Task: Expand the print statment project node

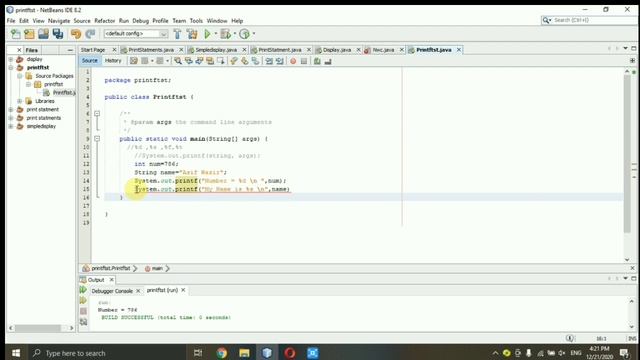Action: [x=11, y=109]
